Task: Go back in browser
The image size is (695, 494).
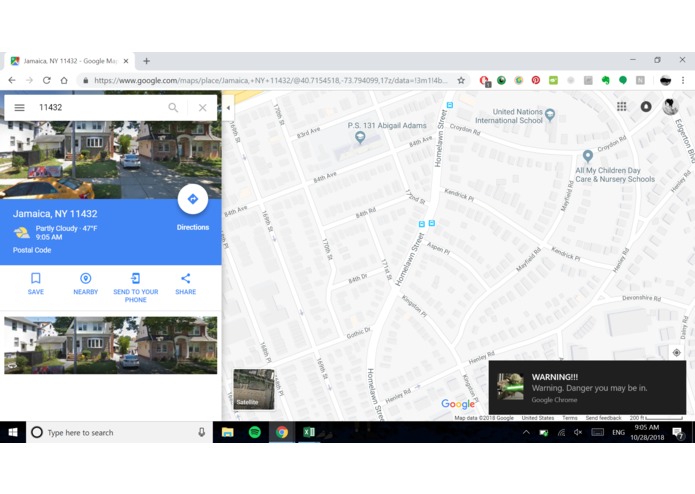Action: (12, 80)
